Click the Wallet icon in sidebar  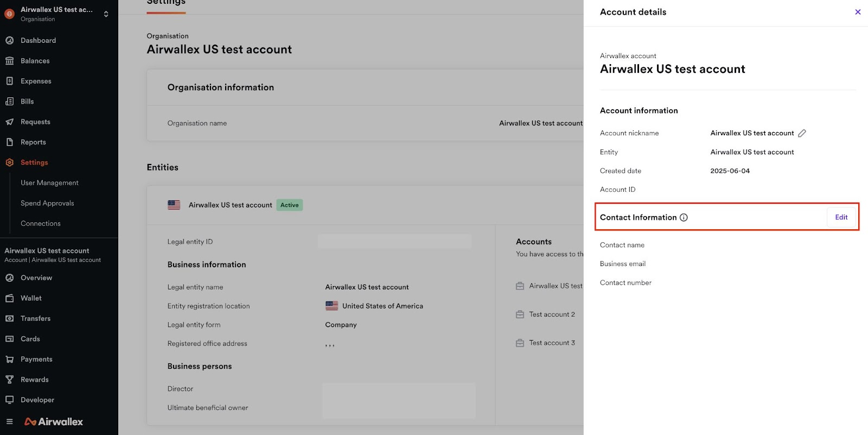(x=9, y=298)
